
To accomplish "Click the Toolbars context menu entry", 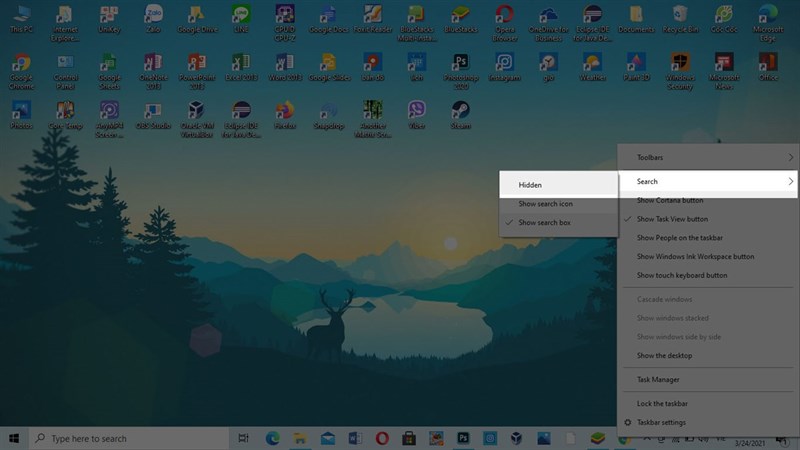I will click(x=708, y=158).
